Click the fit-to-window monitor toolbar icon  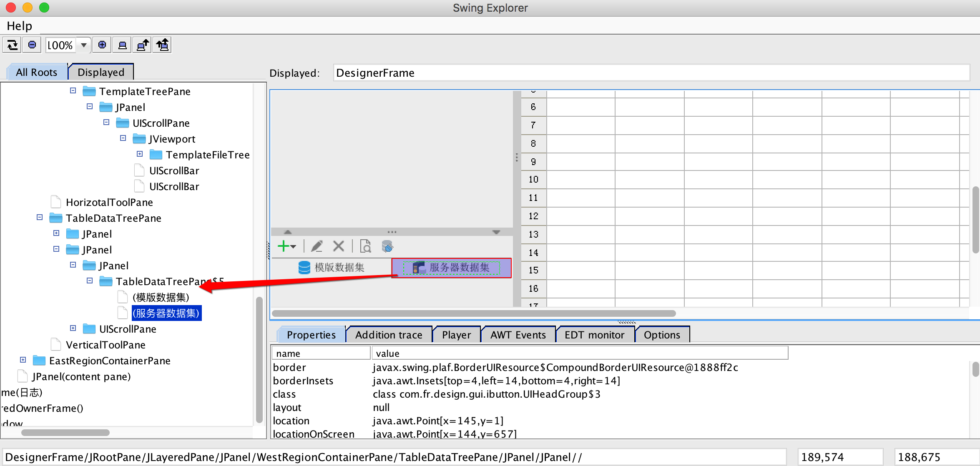point(122,45)
